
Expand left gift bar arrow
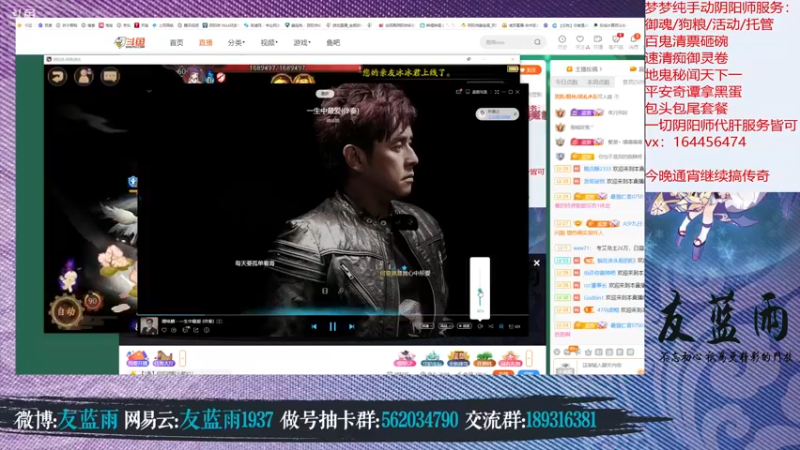(x=183, y=358)
